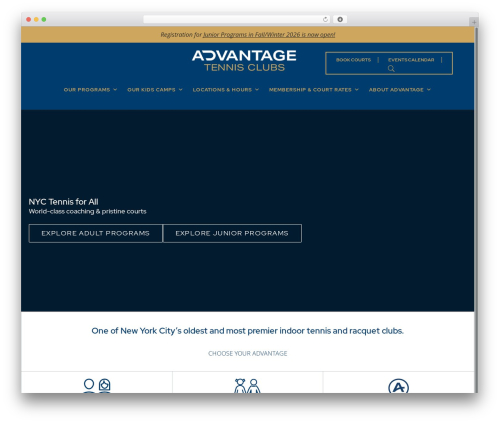Click the browser reload icon
The height and width of the screenshot is (423, 500).
click(325, 20)
